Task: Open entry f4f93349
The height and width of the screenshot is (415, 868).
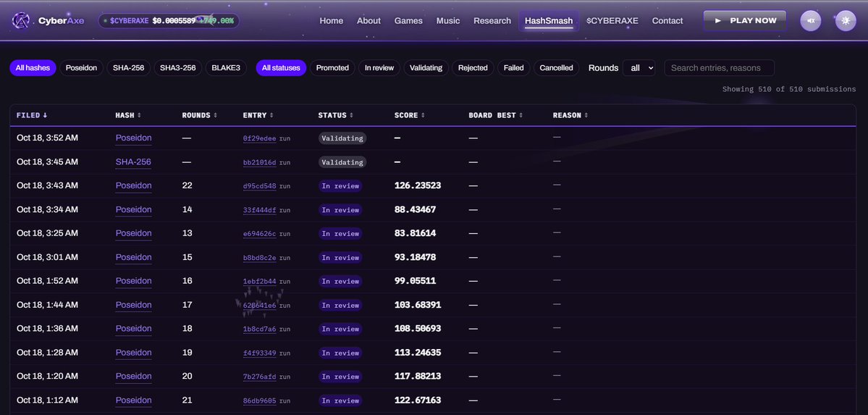Action: (x=259, y=353)
